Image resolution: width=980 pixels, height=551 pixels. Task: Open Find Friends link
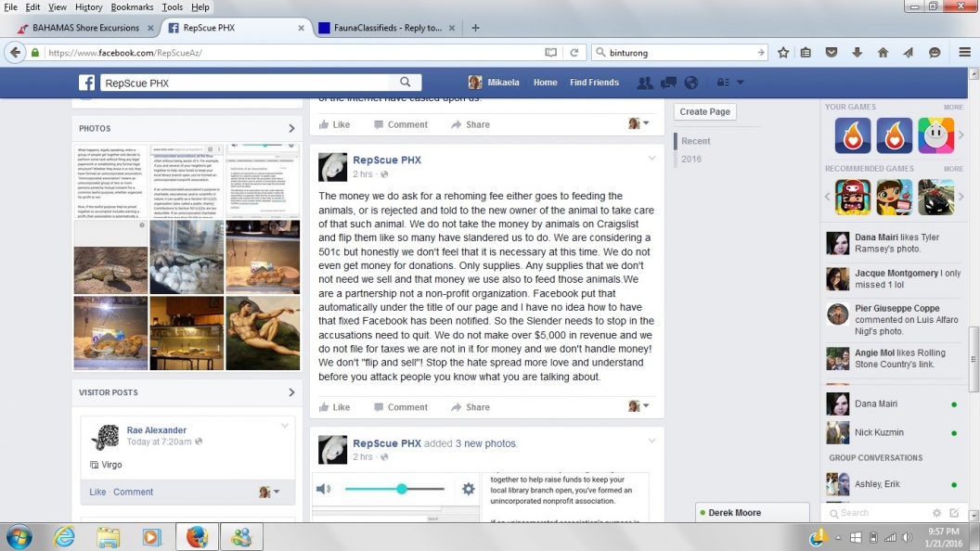(594, 83)
